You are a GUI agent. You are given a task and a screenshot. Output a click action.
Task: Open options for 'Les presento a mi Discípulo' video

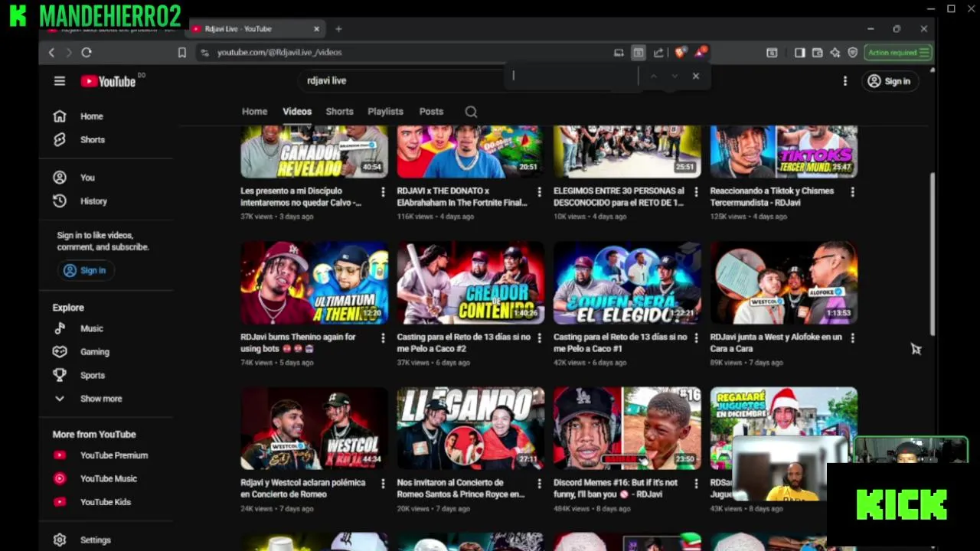383,192
